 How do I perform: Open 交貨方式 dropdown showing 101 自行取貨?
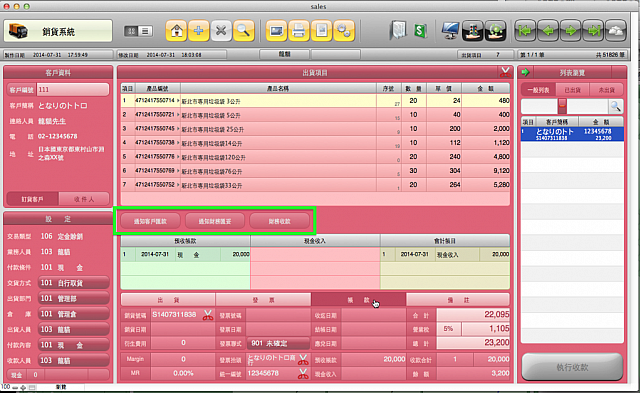click(73, 283)
